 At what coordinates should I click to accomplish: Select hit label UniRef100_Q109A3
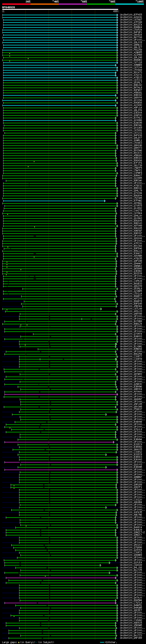coord(131,218)
